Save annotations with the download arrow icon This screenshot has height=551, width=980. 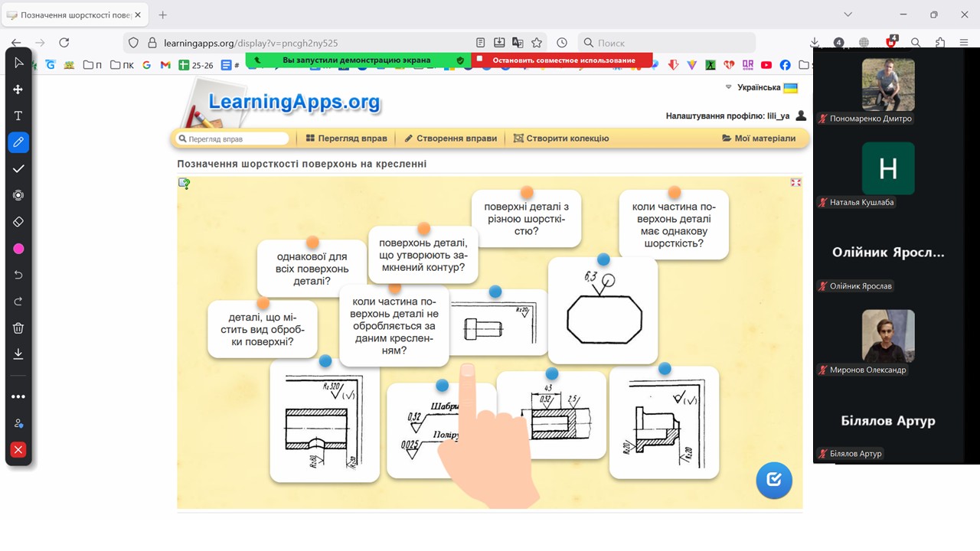(18, 354)
